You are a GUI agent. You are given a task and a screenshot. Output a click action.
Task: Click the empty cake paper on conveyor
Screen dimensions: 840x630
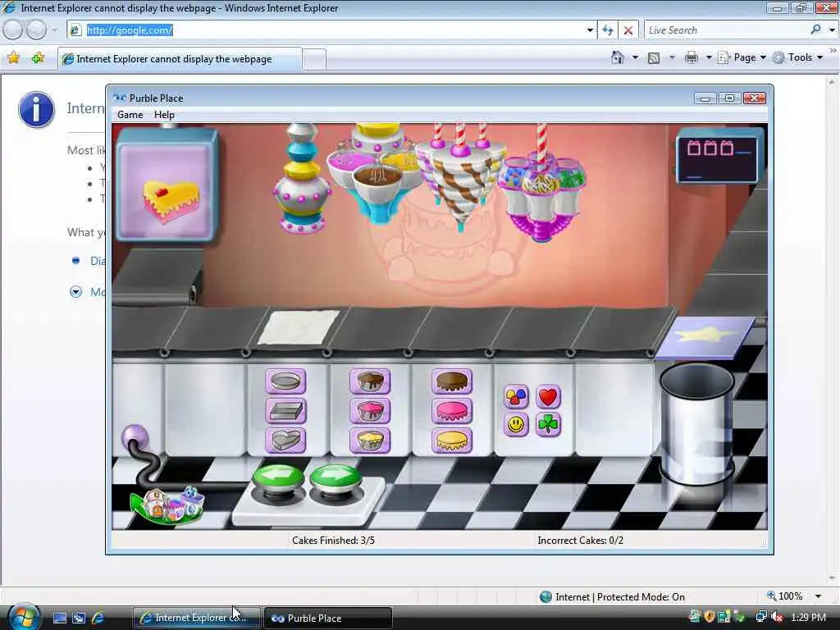coord(298,327)
